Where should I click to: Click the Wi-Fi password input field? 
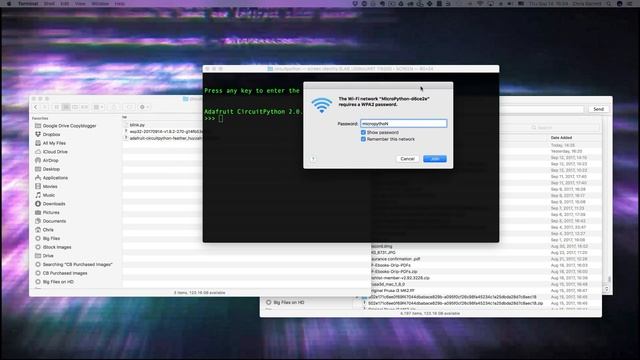click(x=403, y=123)
